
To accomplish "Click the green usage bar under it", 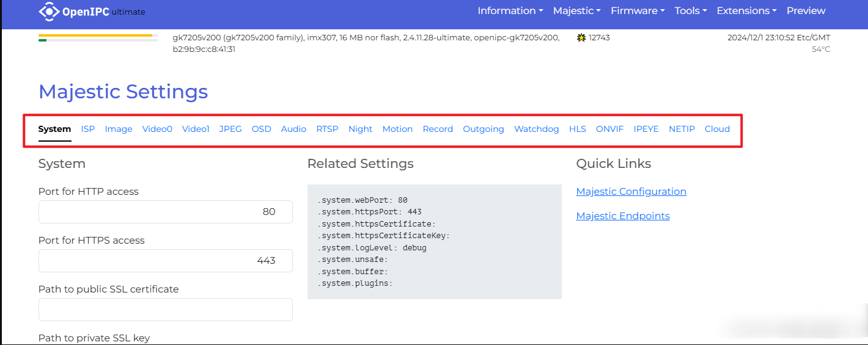I will click(x=42, y=40).
